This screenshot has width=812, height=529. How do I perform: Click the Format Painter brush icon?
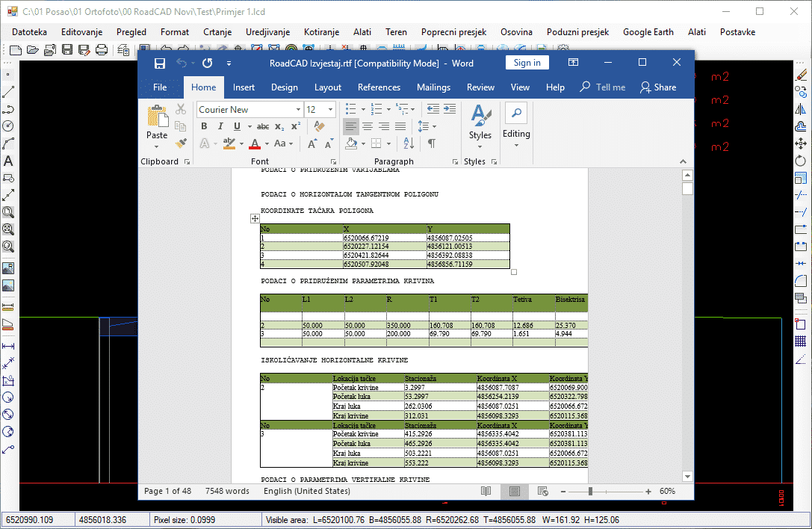click(181, 143)
